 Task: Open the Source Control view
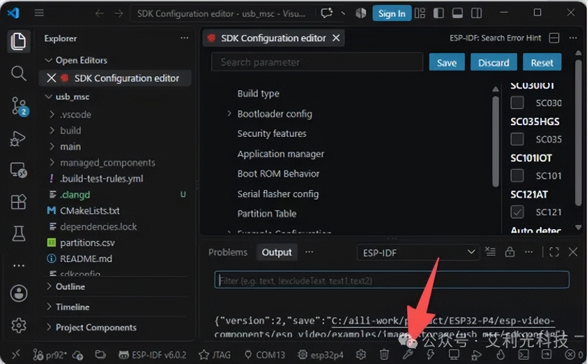(x=19, y=106)
